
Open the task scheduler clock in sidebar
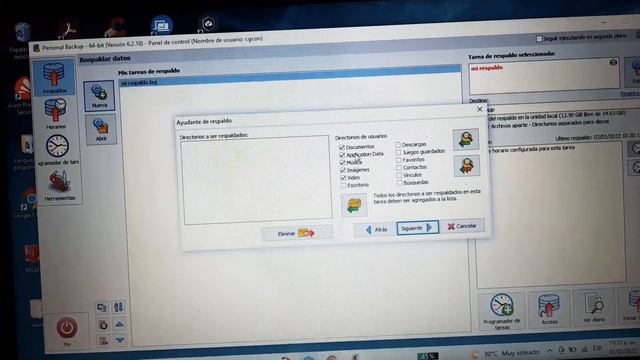[57, 149]
